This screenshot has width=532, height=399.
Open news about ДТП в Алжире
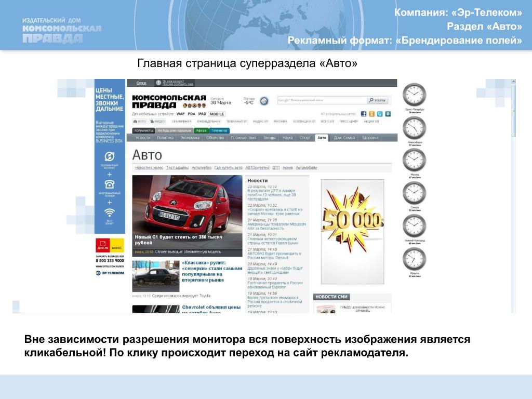point(272,195)
